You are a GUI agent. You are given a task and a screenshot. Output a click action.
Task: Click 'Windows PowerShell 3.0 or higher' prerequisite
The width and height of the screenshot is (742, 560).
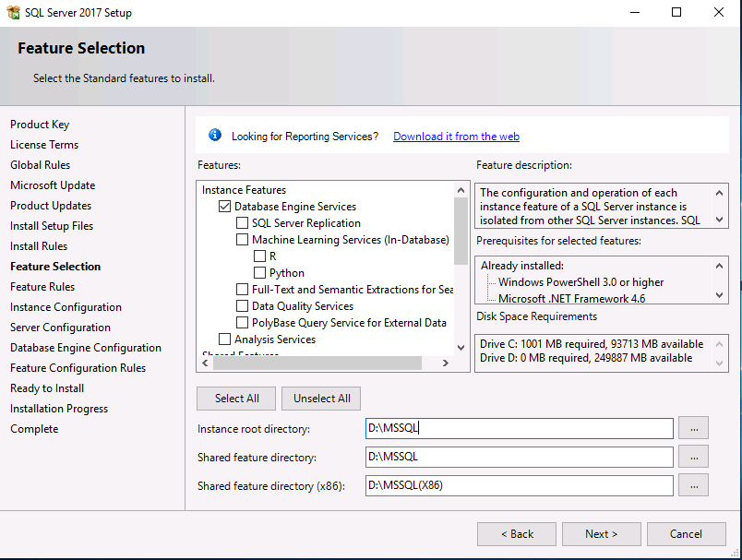tap(580, 282)
